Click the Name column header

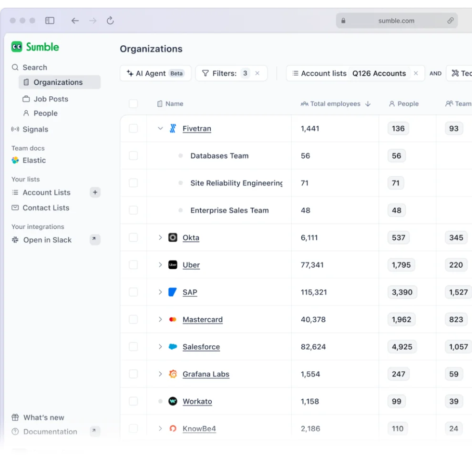[170, 104]
